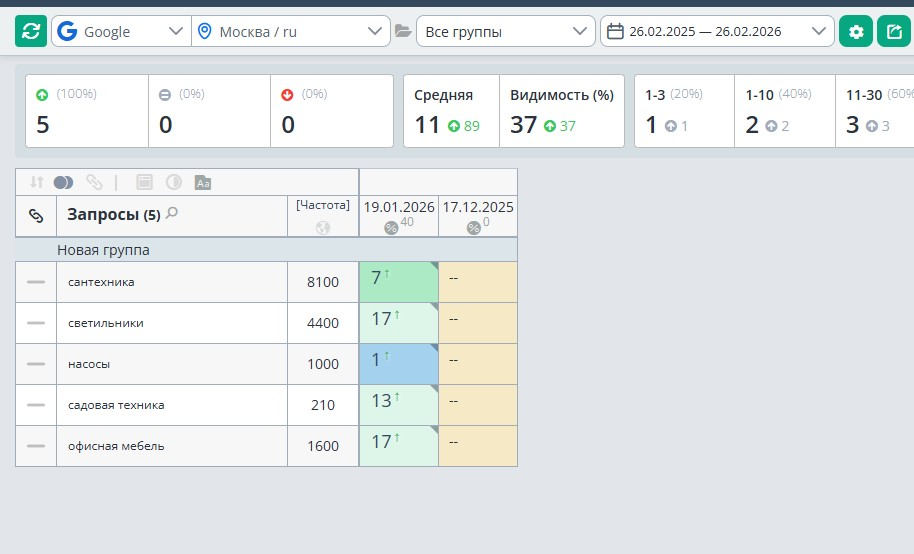This screenshot has height=554, width=914.
Task: Select the 11-30 positions range card
Action: coord(874,111)
